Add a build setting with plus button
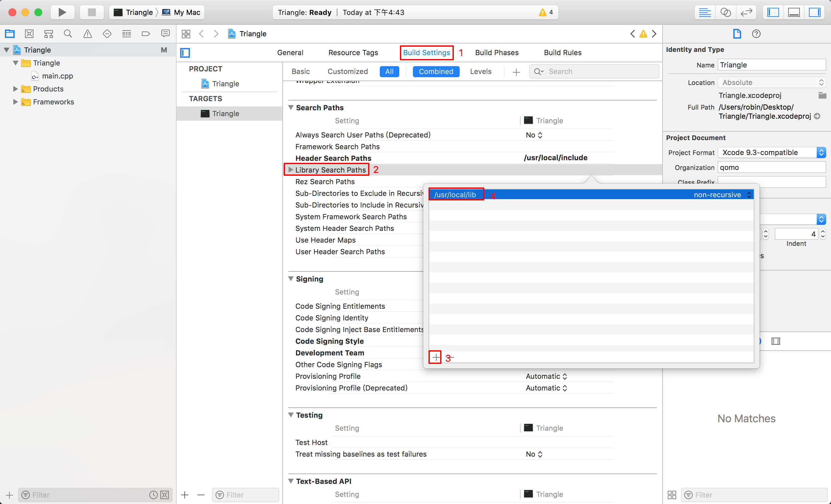This screenshot has width=831, height=504. pyautogui.click(x=516, y=72)
